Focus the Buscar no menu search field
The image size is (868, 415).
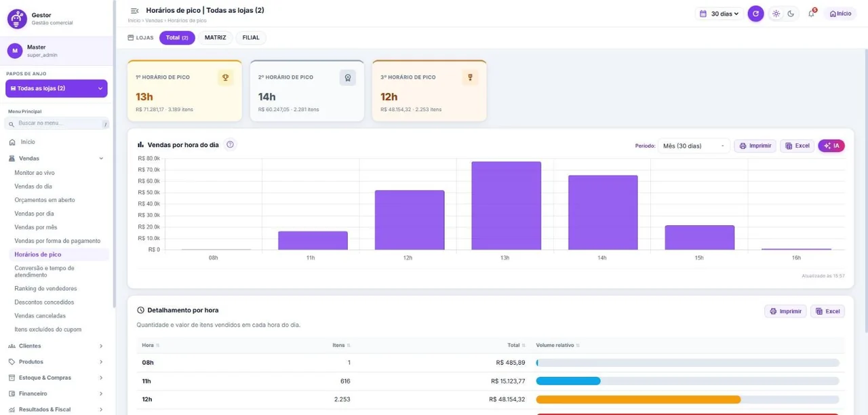56,123
